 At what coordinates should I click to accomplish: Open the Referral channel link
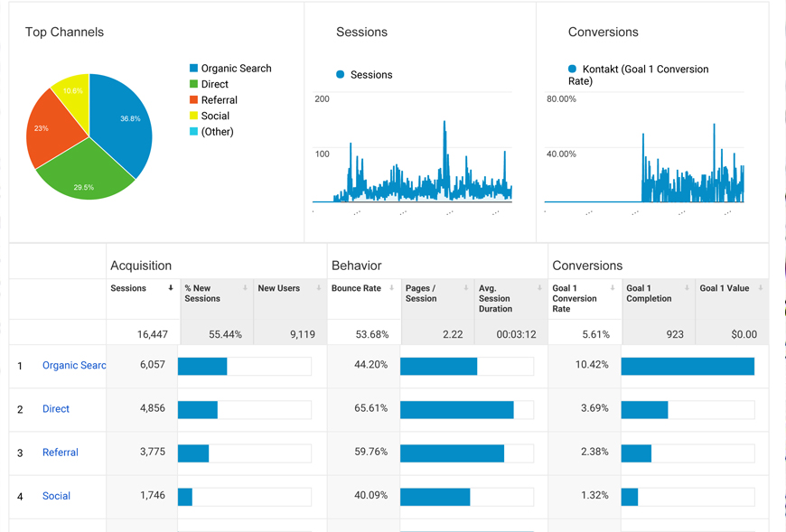[x=61, y=453]
